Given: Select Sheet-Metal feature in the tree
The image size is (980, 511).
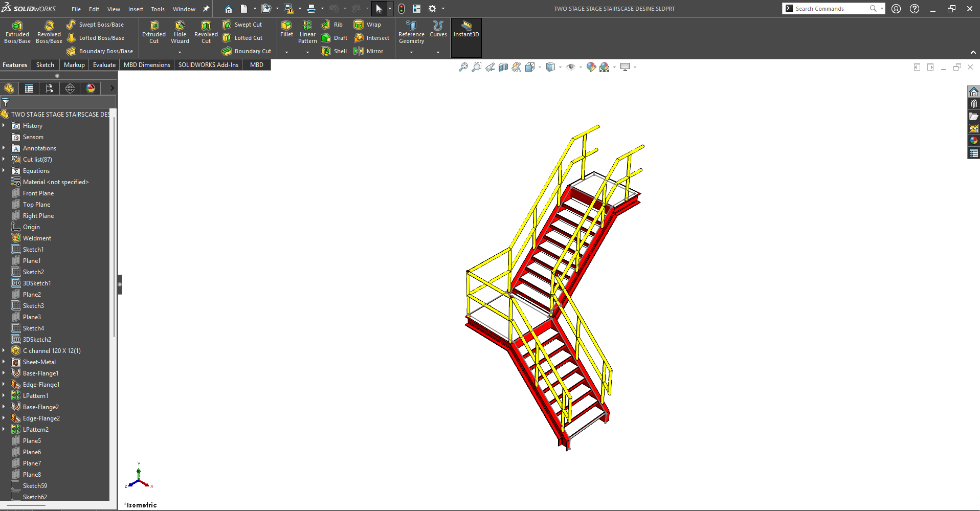Looking at the screenshot, I should point(34,362).
